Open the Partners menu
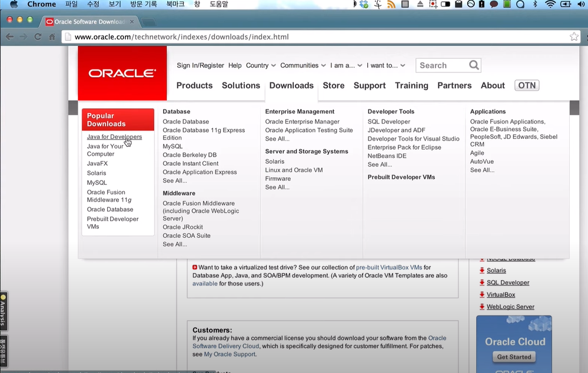Viewport: 588px width, 373px height. [x=454, y=85]
